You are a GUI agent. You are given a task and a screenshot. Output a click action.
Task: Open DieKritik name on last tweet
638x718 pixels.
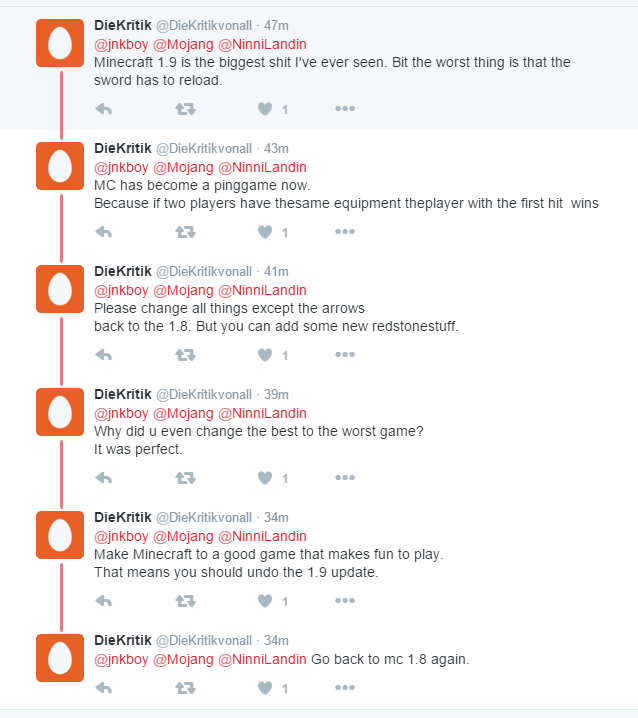tap(123, 640)
